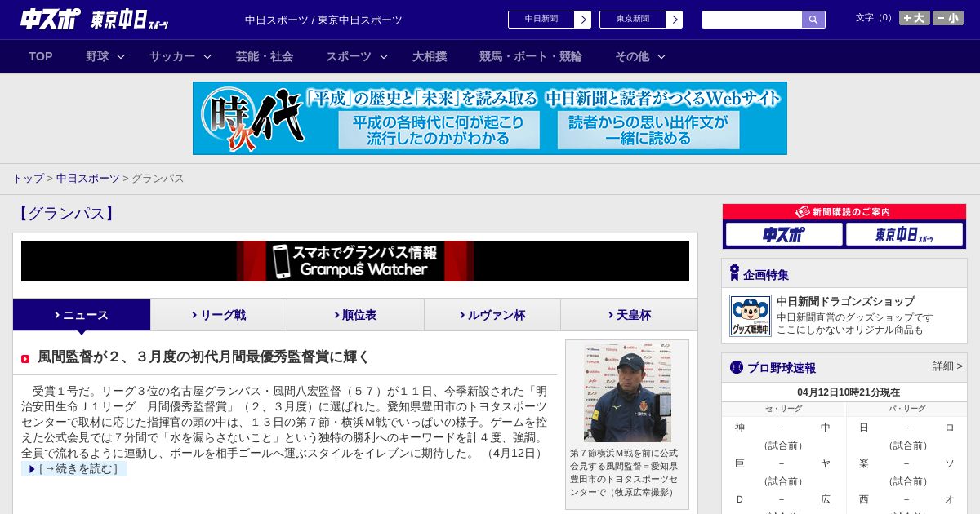
Task: Click 続きを読む to read more
Action: tap(74, 469)
